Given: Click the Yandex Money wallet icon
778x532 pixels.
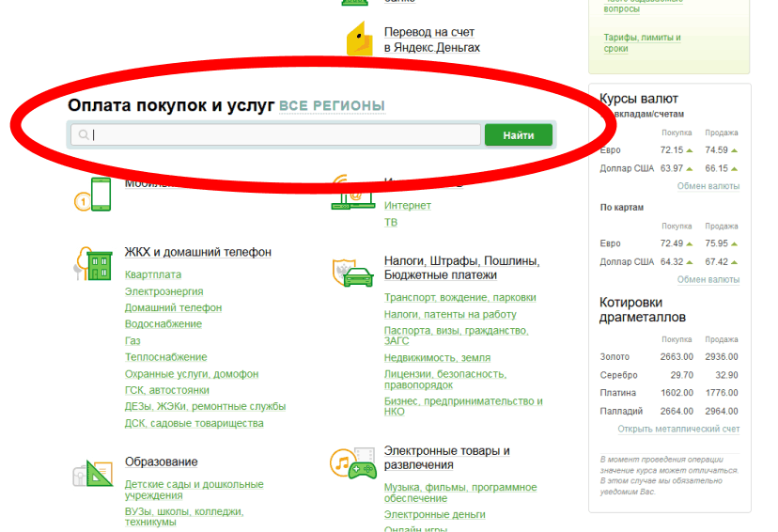Looking at the screenshot, I should pyautogui.click(x=359, y=39).
